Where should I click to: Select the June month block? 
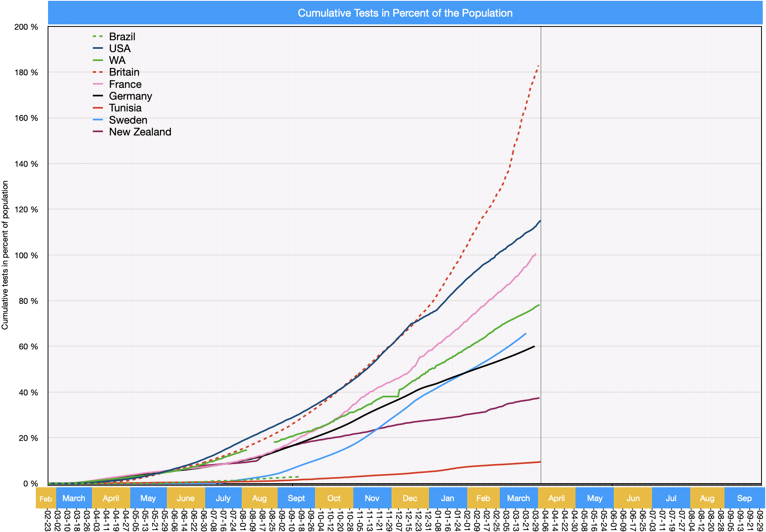[x=186, y=498]
